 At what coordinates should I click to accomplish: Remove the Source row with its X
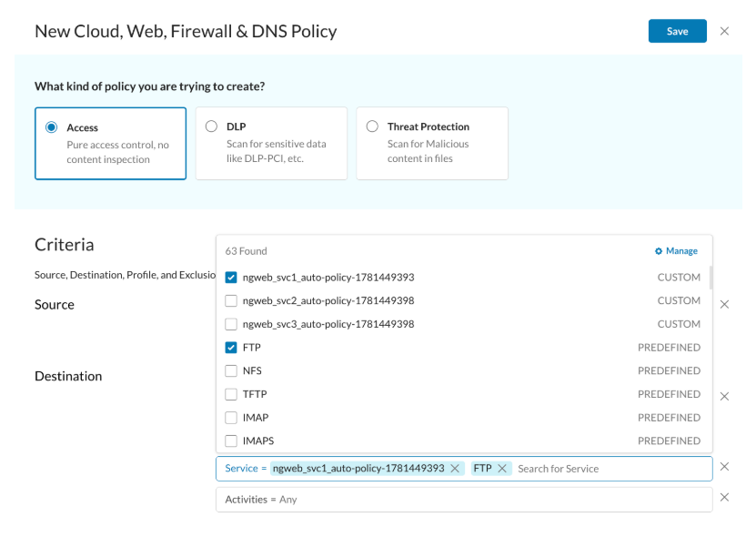724,304
